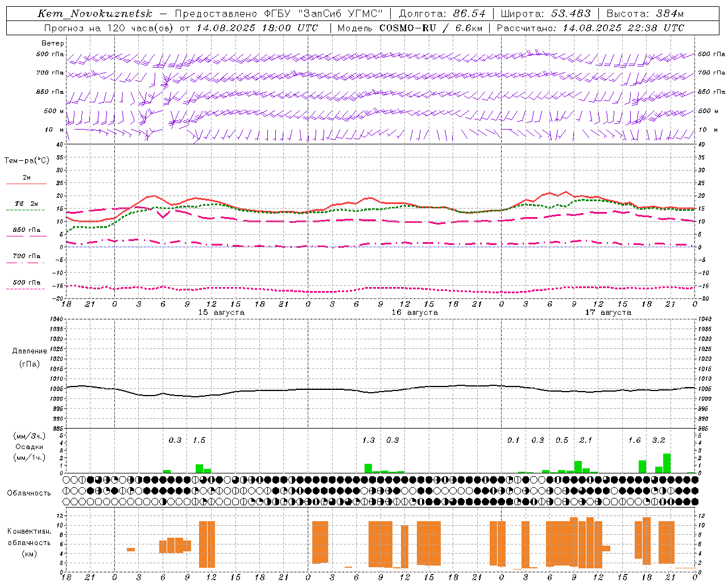Click the Kem_Novokuznetsk station title
The image size is (728, 582).
click(x=95, y=14)
